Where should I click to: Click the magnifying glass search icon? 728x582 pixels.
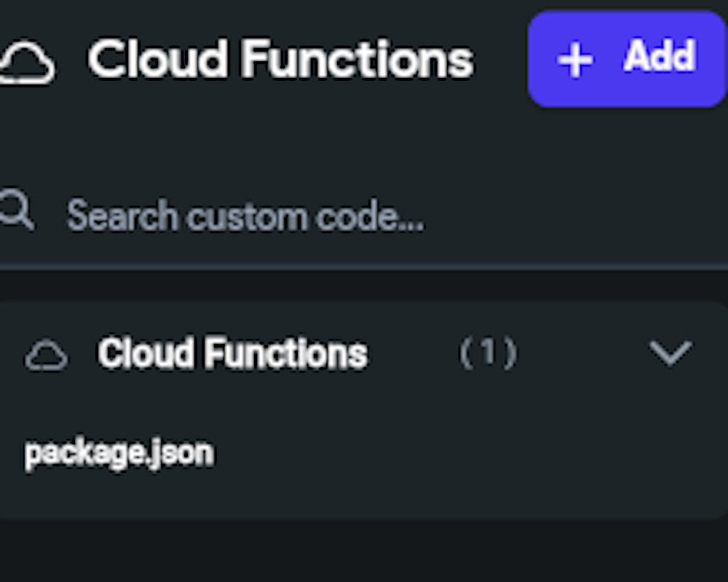(x=16, y=211)
